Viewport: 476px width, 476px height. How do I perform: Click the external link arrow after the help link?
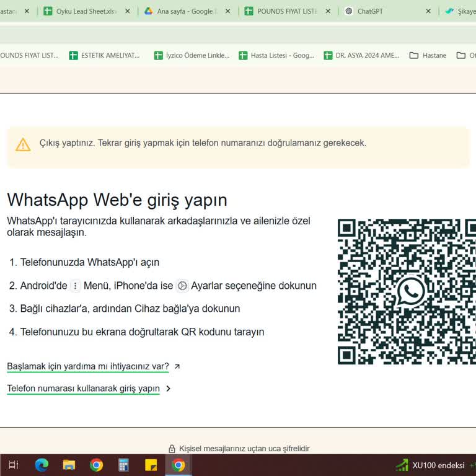tap(177, 366)
